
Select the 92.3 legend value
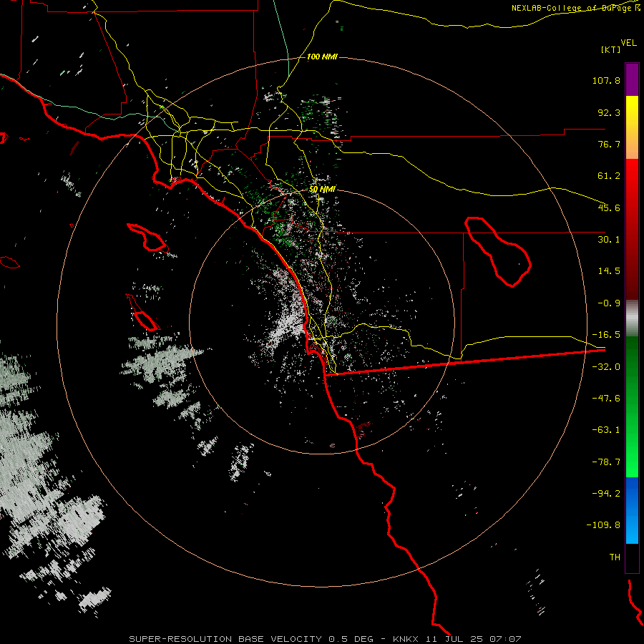tap(609, 112)
